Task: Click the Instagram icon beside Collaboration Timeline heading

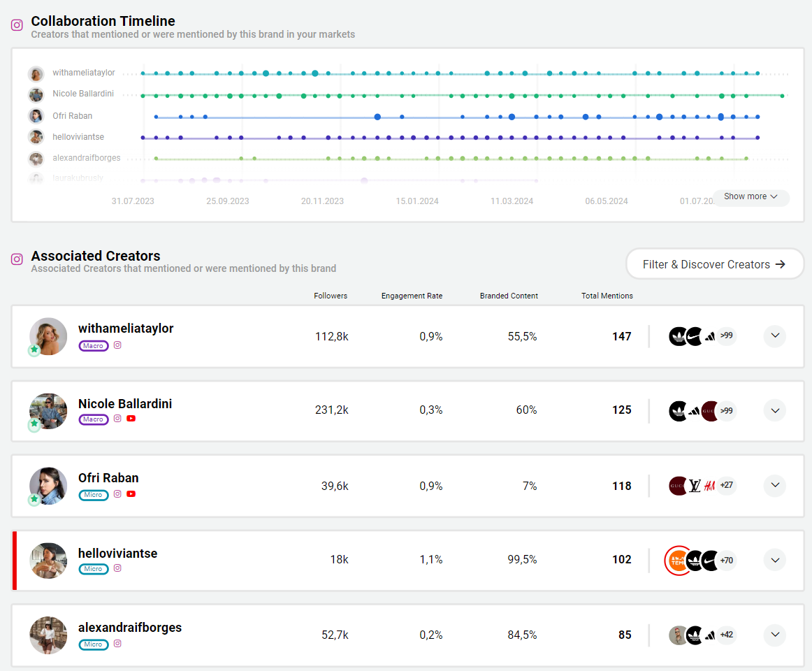Action: (17, 25)
